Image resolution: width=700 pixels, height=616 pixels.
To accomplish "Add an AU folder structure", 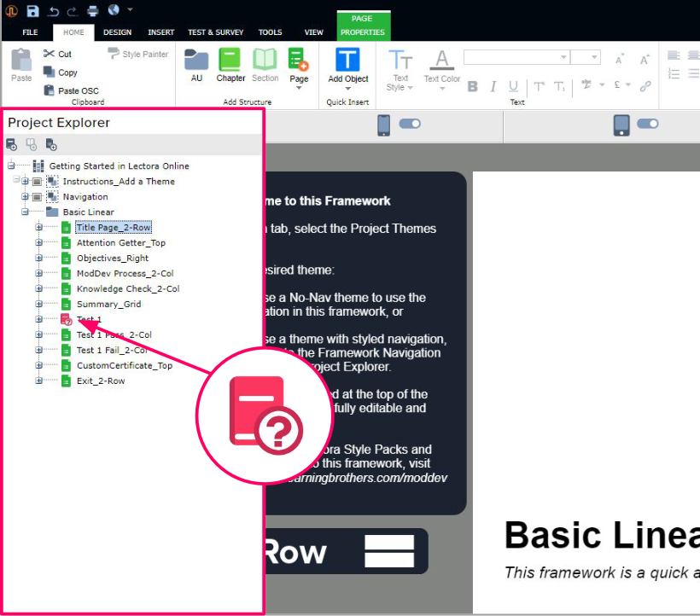I will [196, 66].
